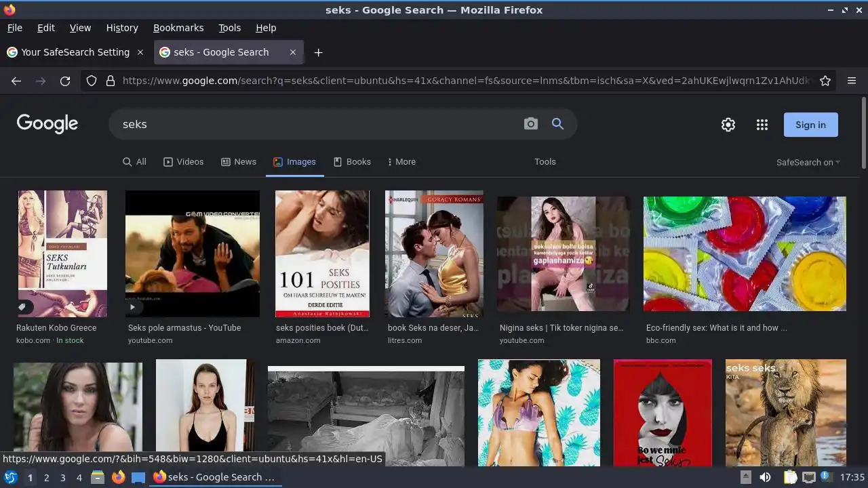Select the Images results tab
This screenshot has height=488, width=868.
pos(295,162)
